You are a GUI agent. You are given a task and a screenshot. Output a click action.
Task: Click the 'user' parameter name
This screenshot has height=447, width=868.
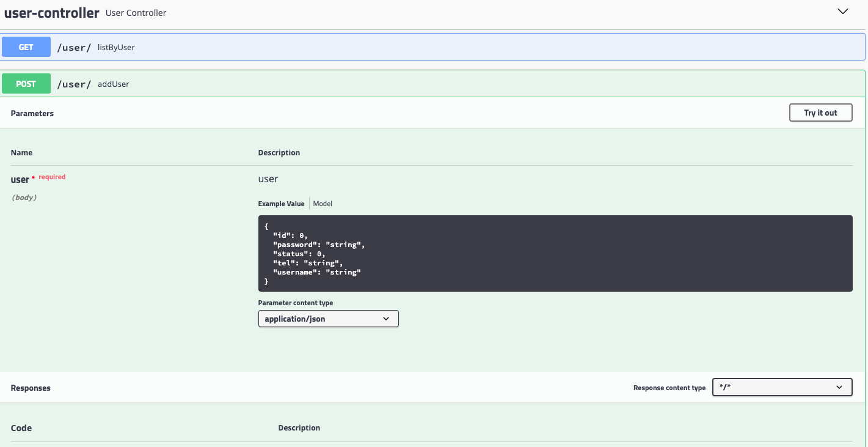20,180
